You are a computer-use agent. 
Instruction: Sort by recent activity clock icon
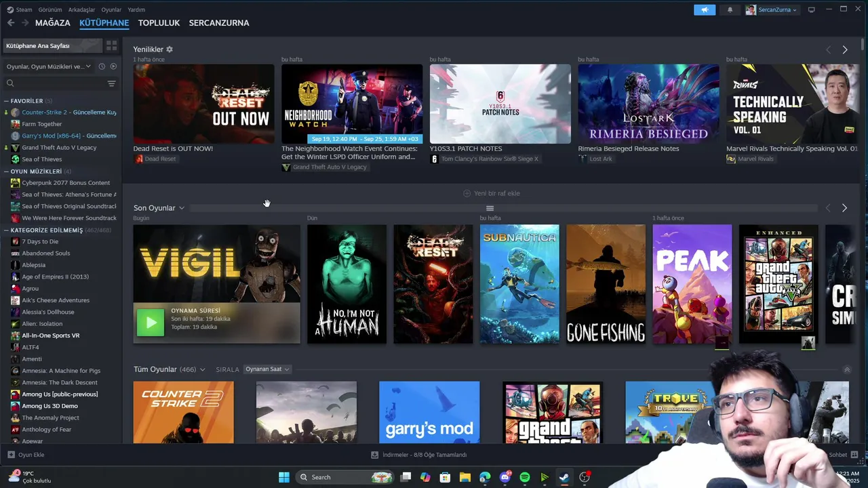point(102,66)
